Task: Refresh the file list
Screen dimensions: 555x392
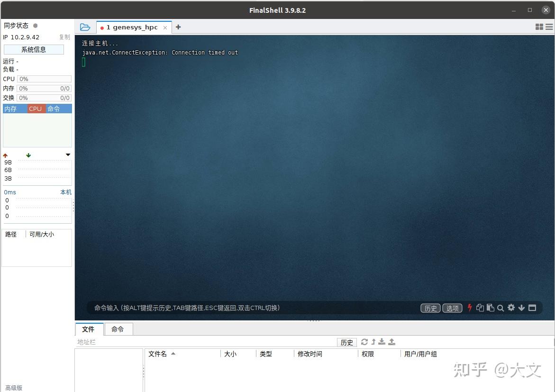Action: (x=364, y=342)
